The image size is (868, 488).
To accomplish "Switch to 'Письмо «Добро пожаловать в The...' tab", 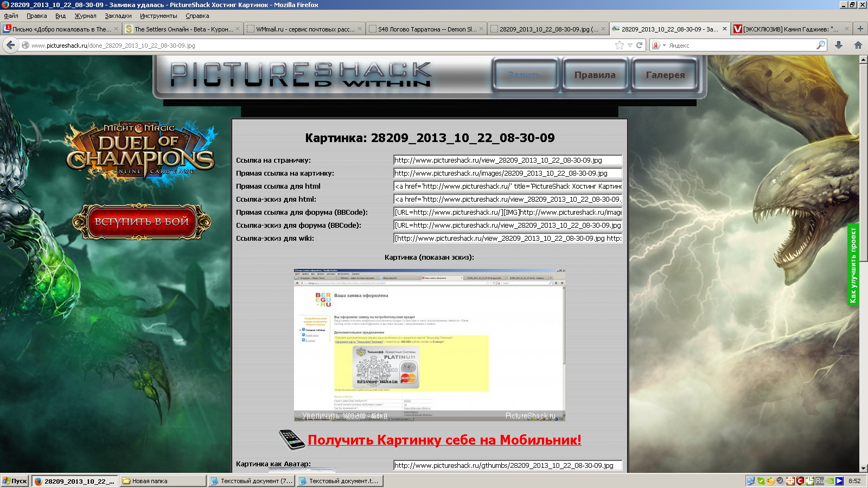I will (61, 29).
